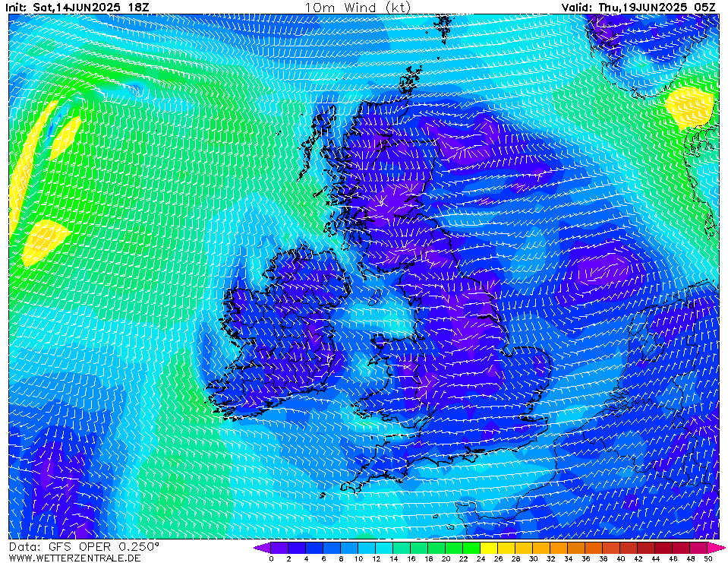Click the 'Valid: Thu,19JUN2025 05Z' label
This screenshot has height=563, width=728.
click(x=638, y=8)
